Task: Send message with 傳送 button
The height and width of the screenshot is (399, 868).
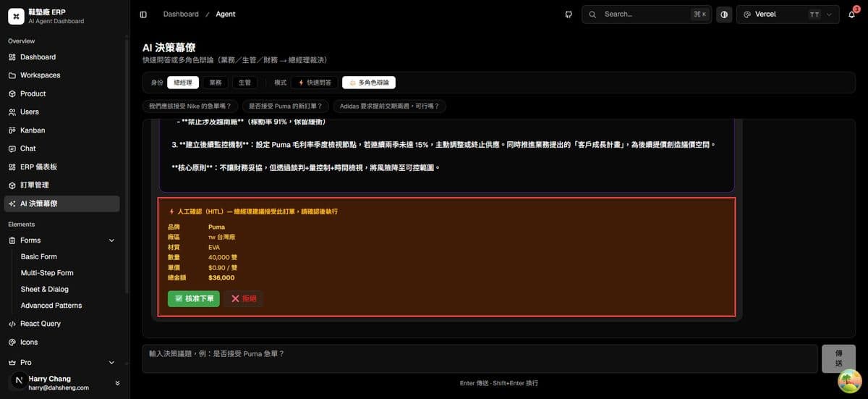Action: (x=838, y=358)
